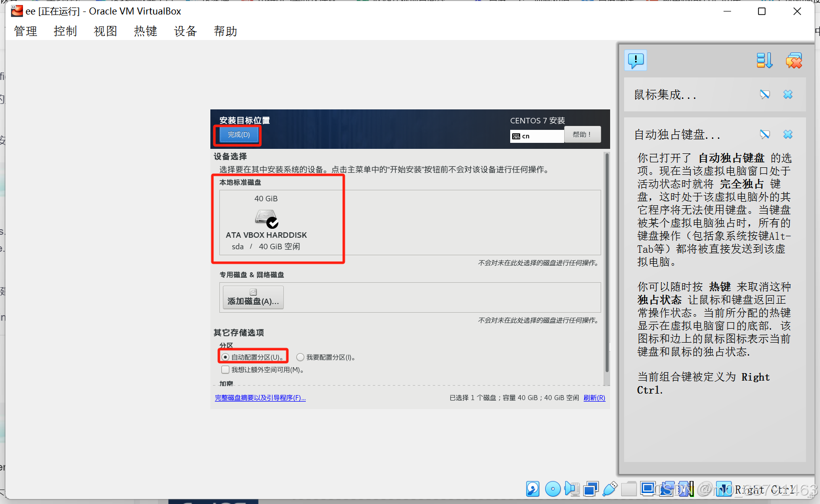The width and height of the screenshot is (820, 504).
Task: Click the 添加磁盘(A)... button
Action: pos(253,298)
